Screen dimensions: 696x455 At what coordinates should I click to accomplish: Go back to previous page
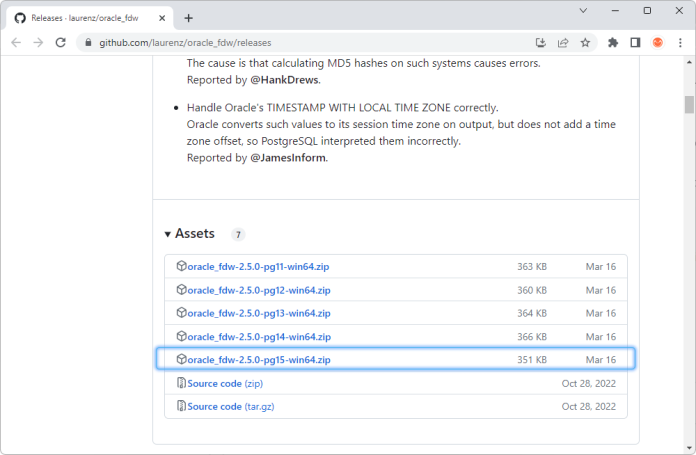click(x=17, y=43)
